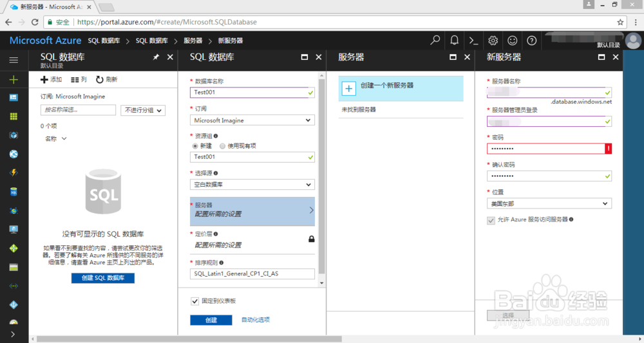The width and height of the screenshot is (644, 343).
Task: Open Dashboard from the left sidebar
Action: pyautogui.click(x=14, y=97)
